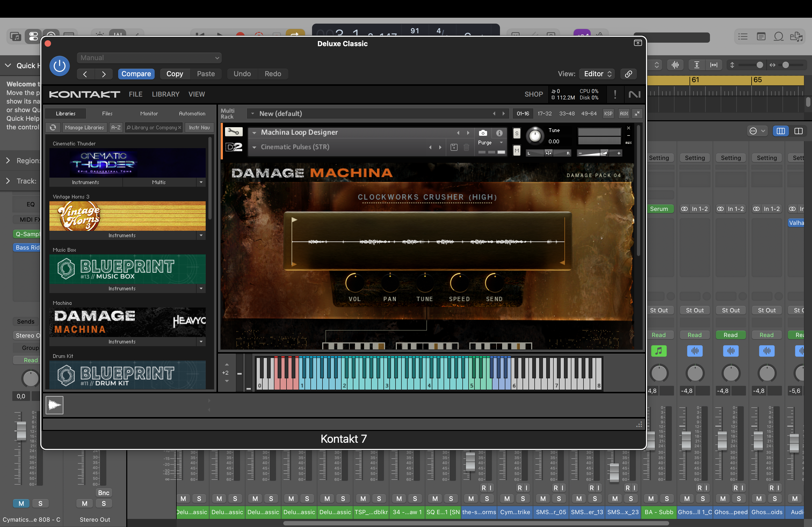
Task: Mute the Cymatics 808 channel strip
Action: pyautogui.click(x=21, y=503)
